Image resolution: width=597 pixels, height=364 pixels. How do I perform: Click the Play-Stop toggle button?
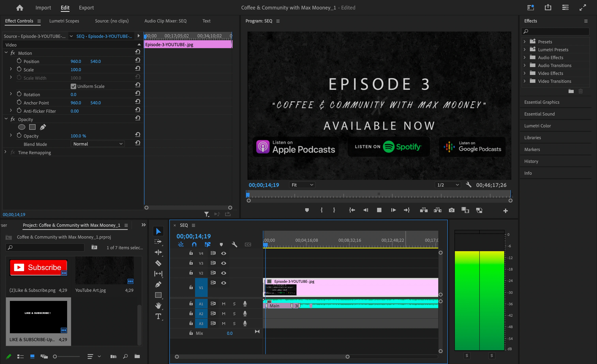(379, 210)
